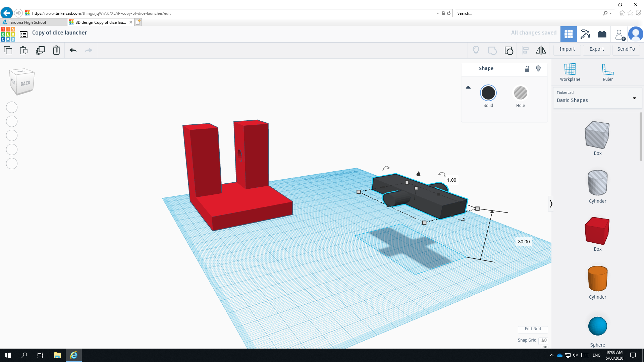Open the design list menu icon
This screenshot has width=644, height=362.
(x=23, y=35)
